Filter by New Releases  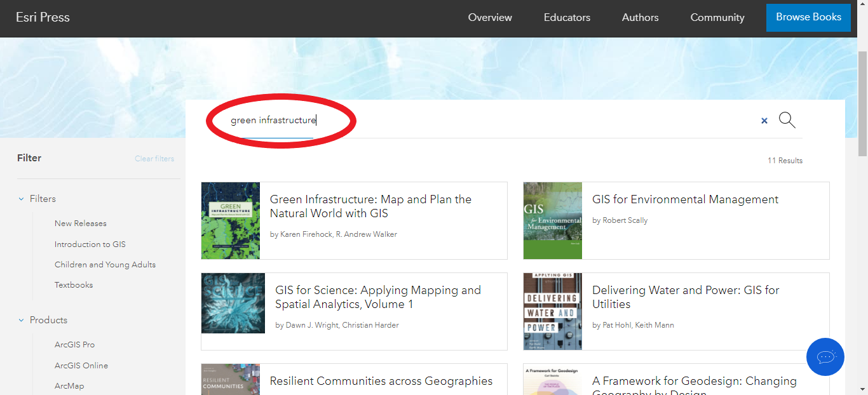coord(81,224)
